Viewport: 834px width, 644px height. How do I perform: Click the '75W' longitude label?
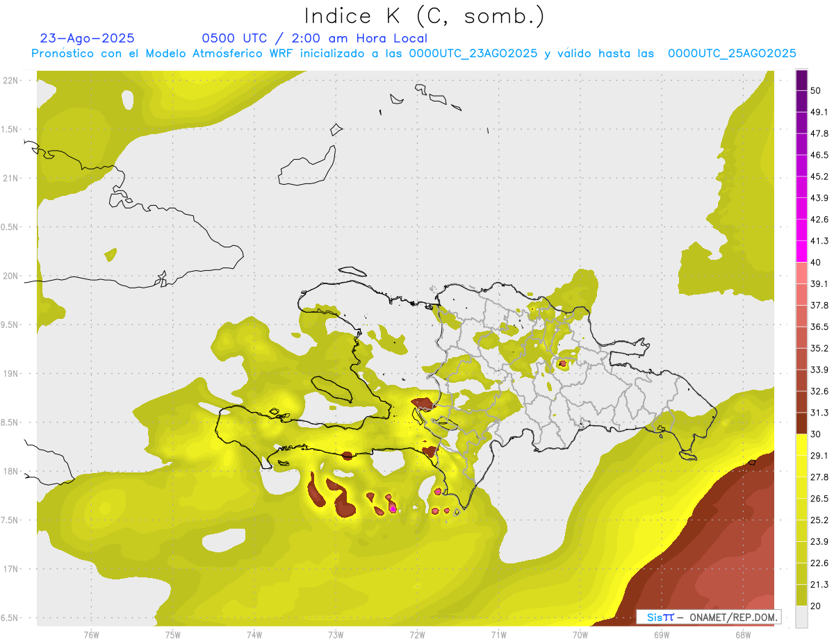tap(172, 635)
